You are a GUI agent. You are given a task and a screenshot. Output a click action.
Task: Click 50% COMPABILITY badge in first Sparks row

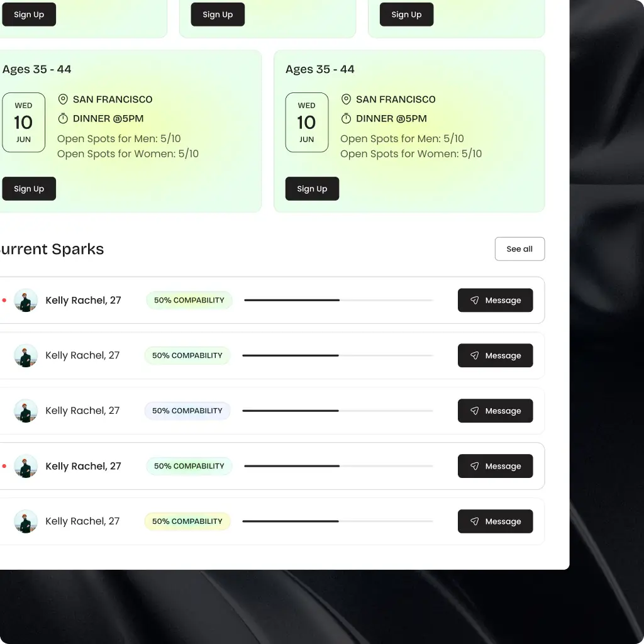point(189,300)
